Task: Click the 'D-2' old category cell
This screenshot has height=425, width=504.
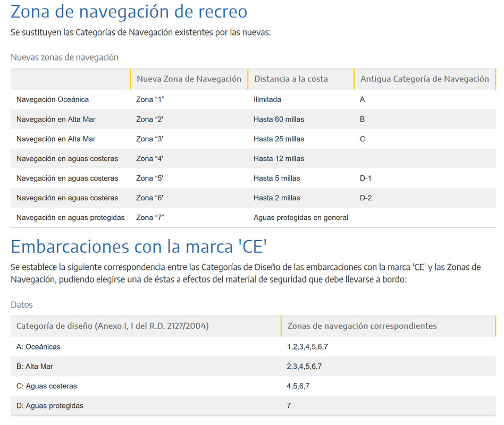Action: coord(366,198)
